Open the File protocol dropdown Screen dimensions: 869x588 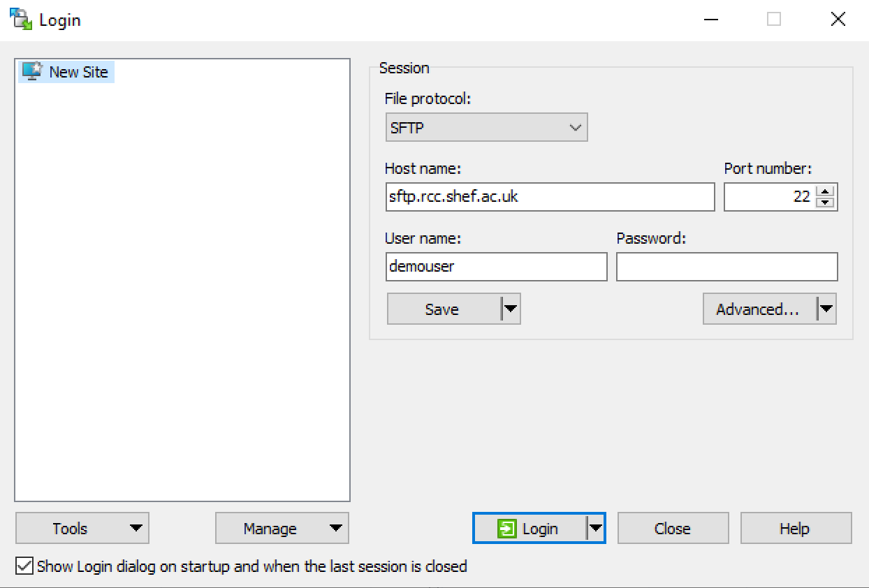coord(486,128)
